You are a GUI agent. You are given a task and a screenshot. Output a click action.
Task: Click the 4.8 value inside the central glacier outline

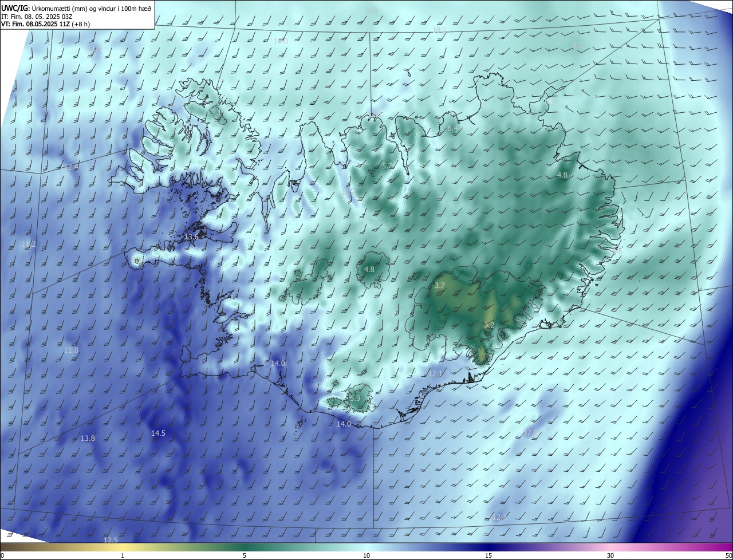(x=369, y=270)
